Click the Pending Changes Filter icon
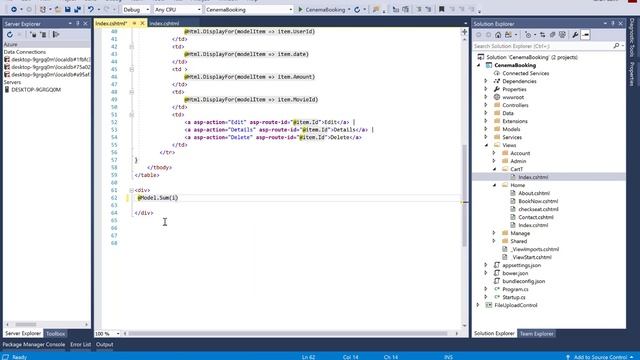 [x=529, y=35]
